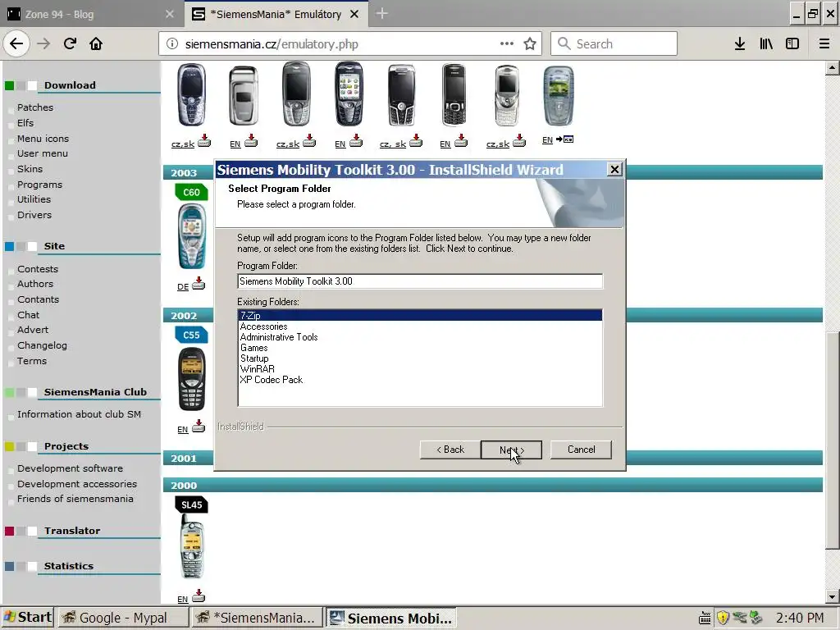Open the Changelog sidebar link

42,345
